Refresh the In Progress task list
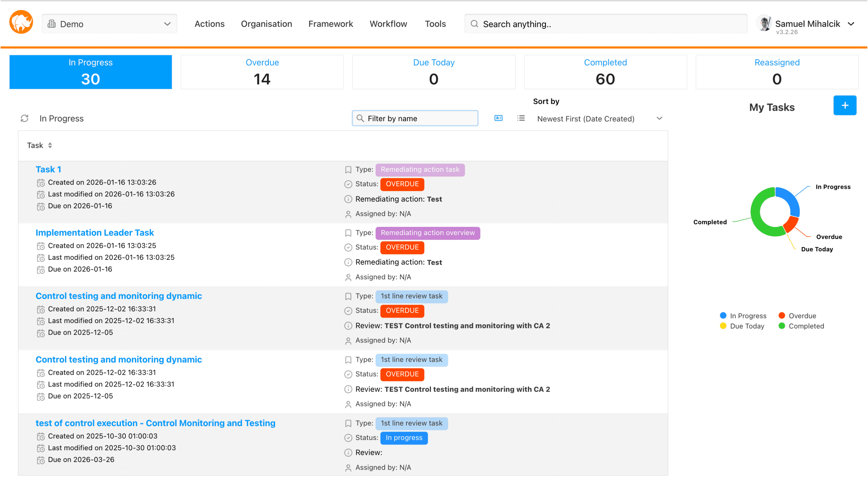 coord(25,118)
